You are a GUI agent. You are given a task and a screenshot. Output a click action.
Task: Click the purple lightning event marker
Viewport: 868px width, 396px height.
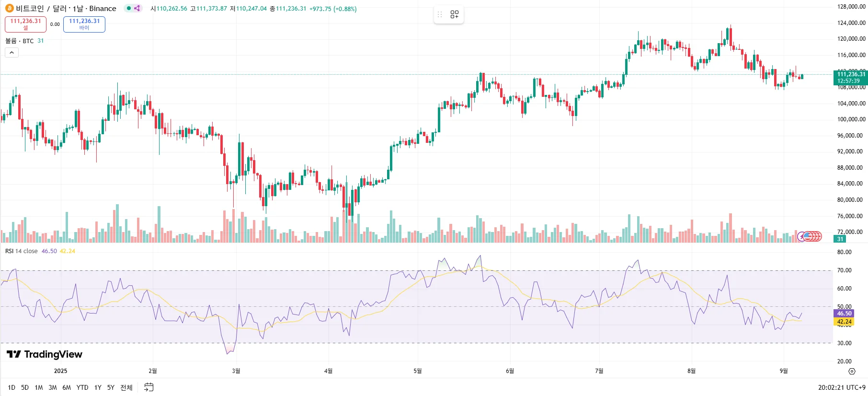point(801,236)
